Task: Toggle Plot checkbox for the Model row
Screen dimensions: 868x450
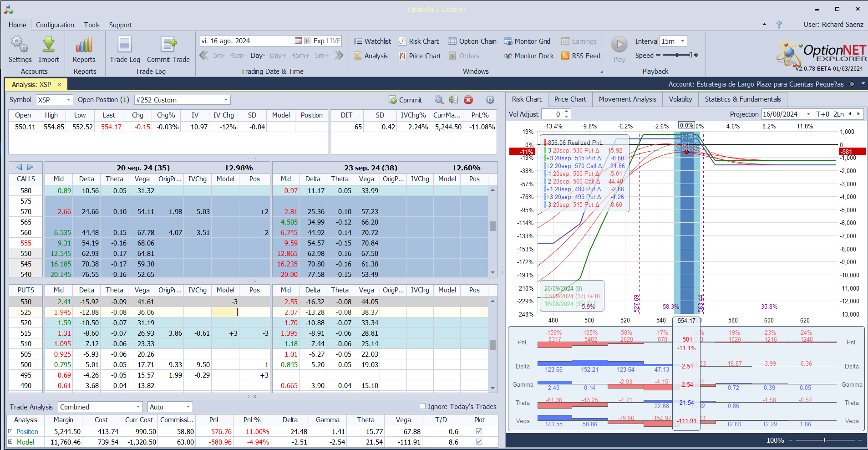Action: pos(479,441)
